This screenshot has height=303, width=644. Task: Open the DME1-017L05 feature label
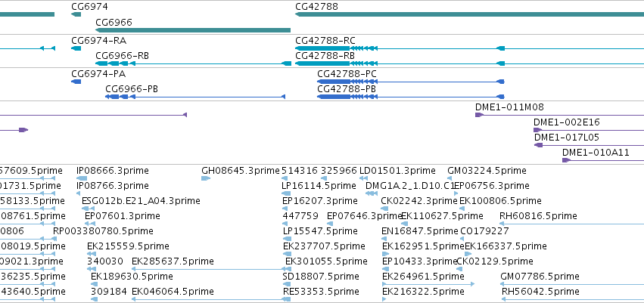point(566,138)
